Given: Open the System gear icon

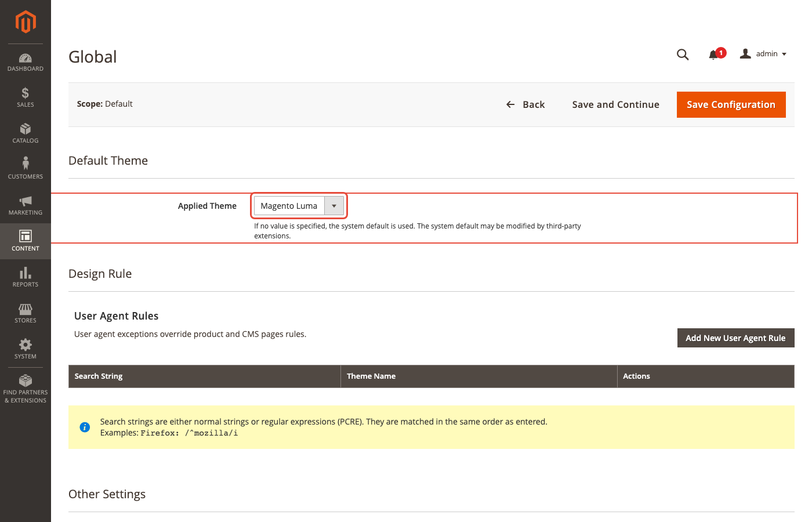Looking at the screenshot, I should click(26, 345).
